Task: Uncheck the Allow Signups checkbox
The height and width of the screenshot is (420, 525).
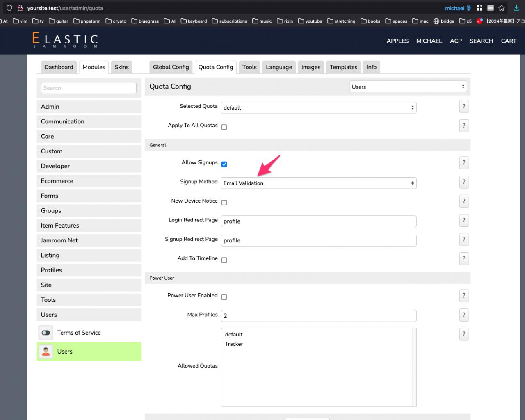Action: [224, 164]
